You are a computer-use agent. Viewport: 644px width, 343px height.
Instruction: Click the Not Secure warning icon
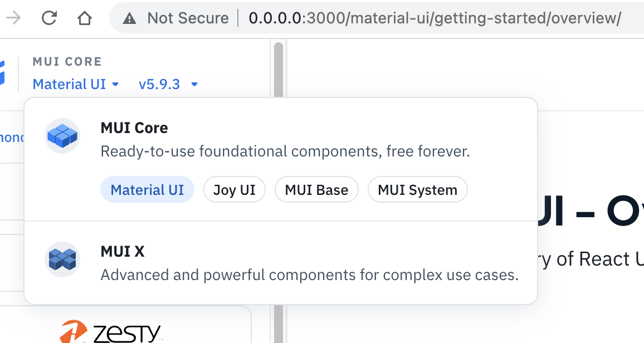130,17
